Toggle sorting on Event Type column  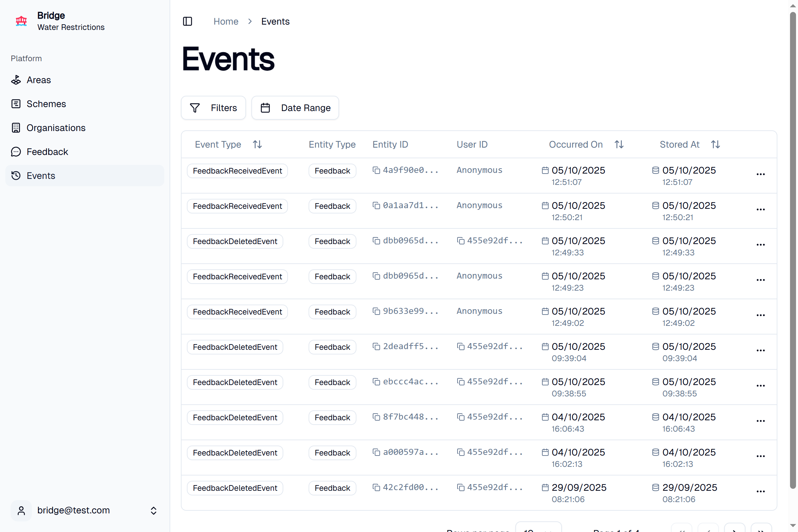pos(257,144)
